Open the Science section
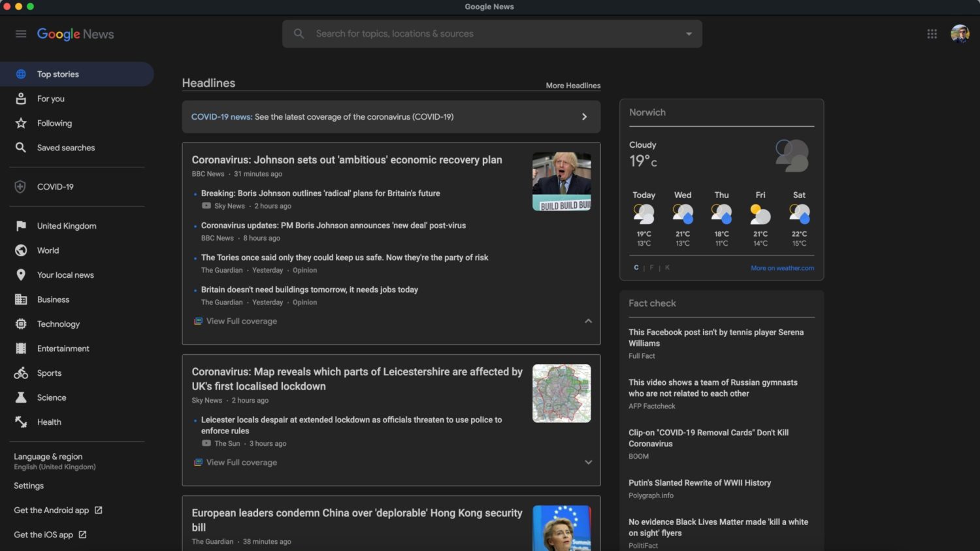 pyautogui.click(x=51, y=397)
